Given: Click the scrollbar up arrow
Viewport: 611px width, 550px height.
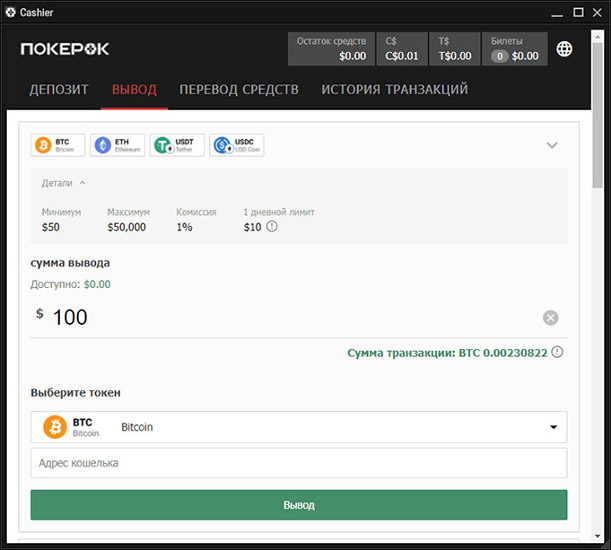Looking at the screenshot, I should coord(597,37).
